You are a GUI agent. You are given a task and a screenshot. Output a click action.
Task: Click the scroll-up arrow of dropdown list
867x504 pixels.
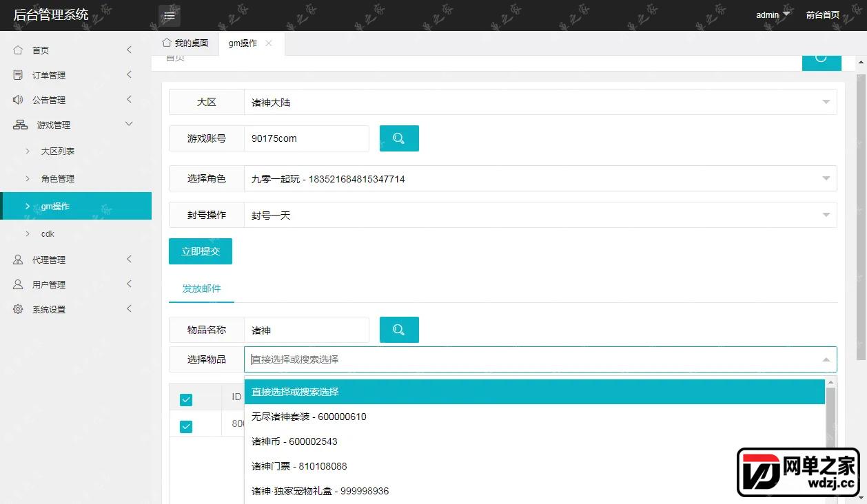[x=830, y=382]
